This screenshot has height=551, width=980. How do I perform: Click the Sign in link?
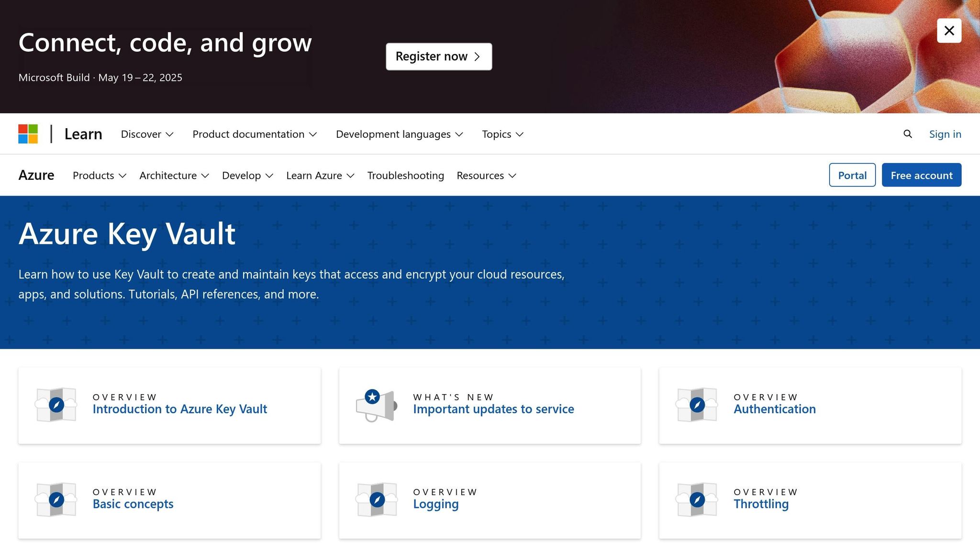(945, 134)
